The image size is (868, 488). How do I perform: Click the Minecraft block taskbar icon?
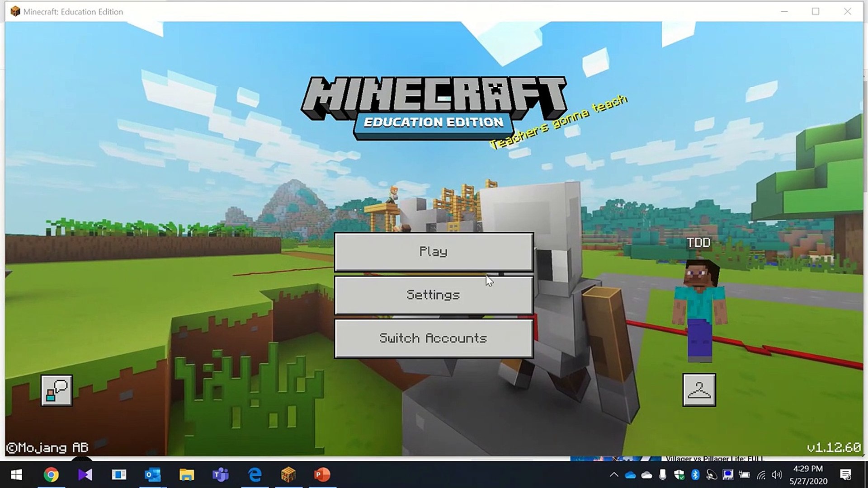[288, 475]
